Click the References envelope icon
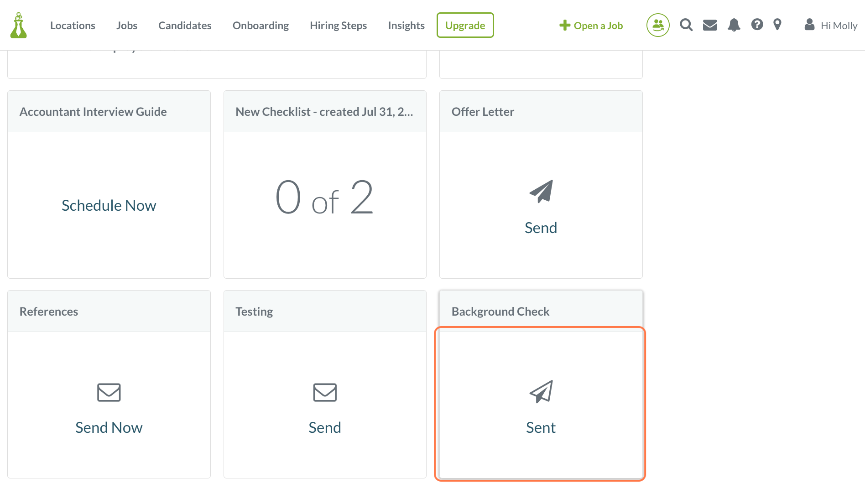This screenshot has width=865, height=504. (x=109, y=392)
